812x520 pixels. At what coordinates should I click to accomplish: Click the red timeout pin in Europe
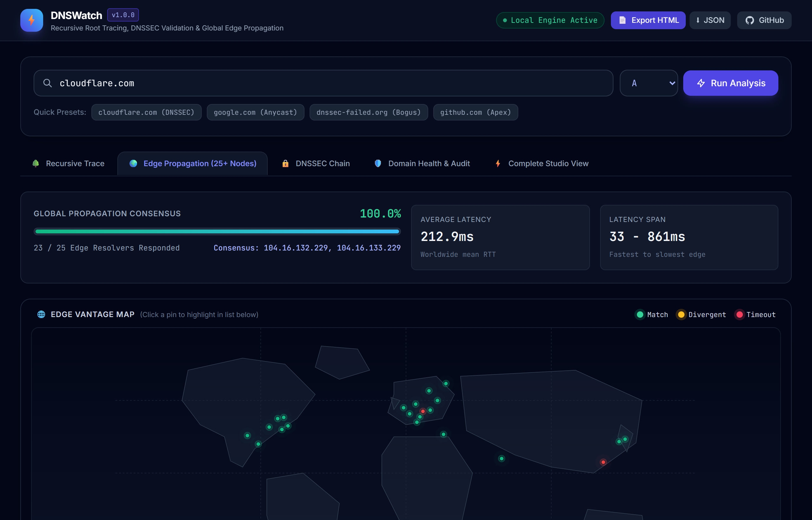(422, 411)
